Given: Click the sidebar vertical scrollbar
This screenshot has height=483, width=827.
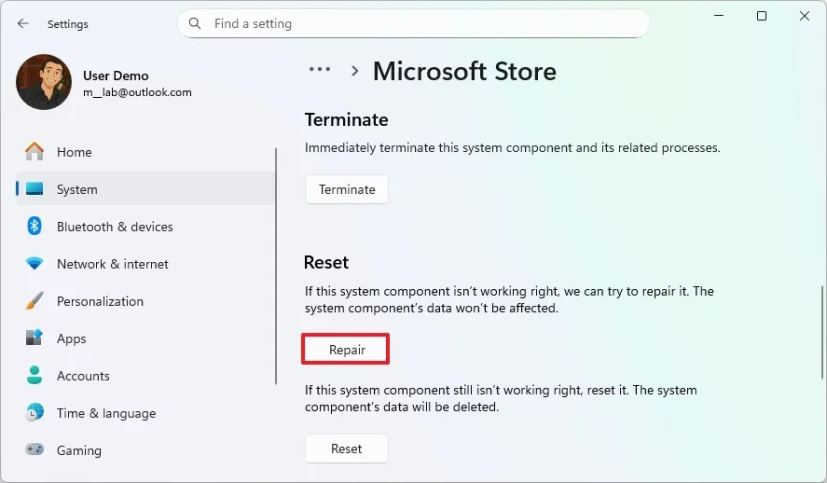Looking at the screenshot, I should 276,266.
